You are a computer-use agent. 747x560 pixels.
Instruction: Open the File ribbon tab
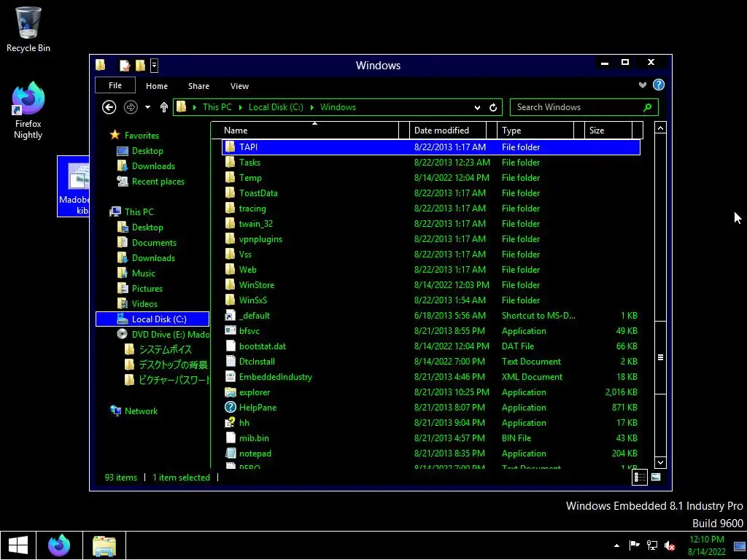(x=115, y=85)
